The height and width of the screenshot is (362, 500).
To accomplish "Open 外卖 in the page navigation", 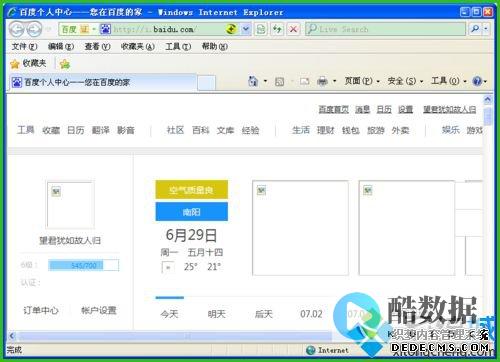I will point(400,130).
